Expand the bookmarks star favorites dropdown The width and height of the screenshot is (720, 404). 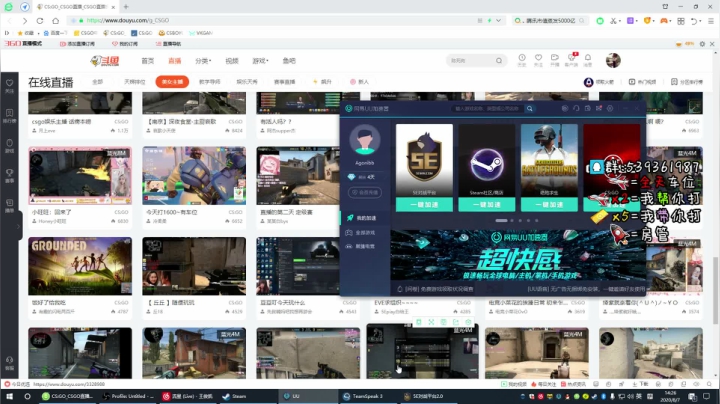pyautogui.click(x=39, y=33)
